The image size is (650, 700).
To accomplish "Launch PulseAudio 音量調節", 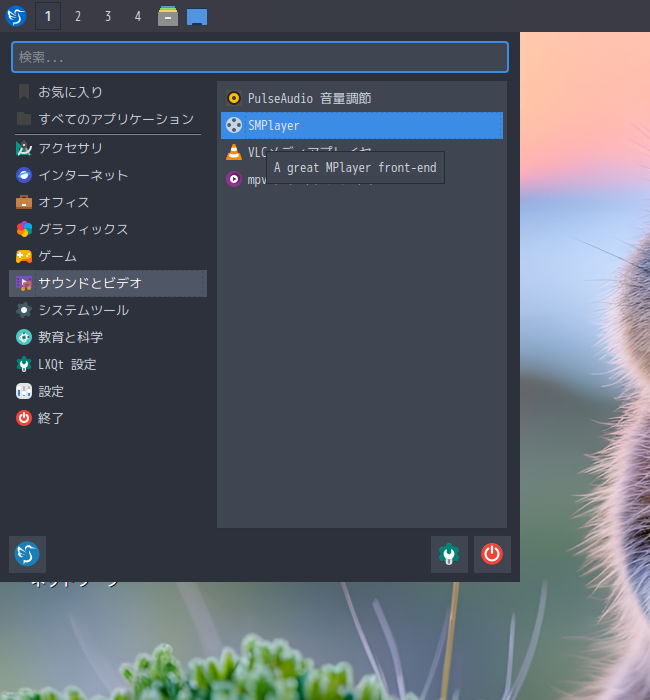I will point(362,98).
